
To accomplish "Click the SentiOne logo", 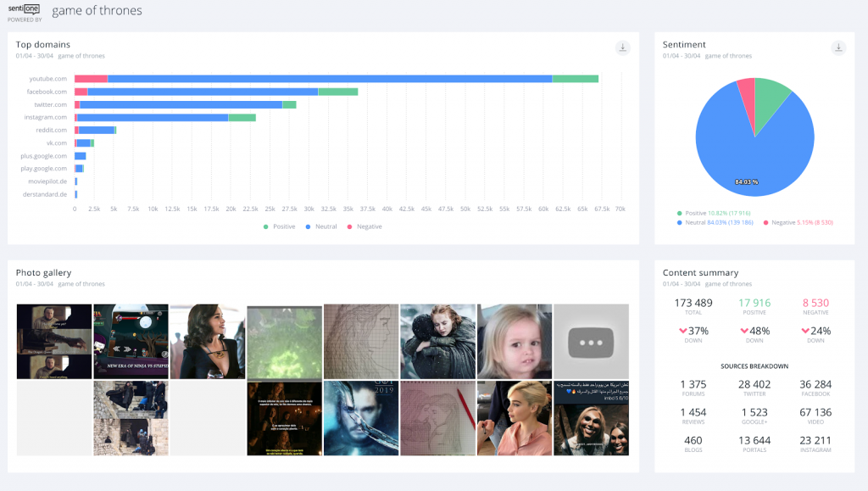I will [24, 9].
